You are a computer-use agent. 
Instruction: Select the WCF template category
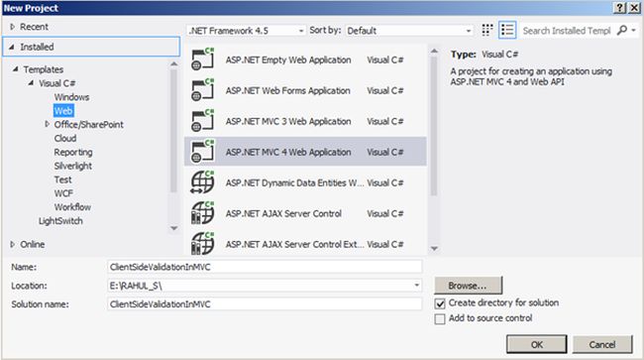(63, 193)
